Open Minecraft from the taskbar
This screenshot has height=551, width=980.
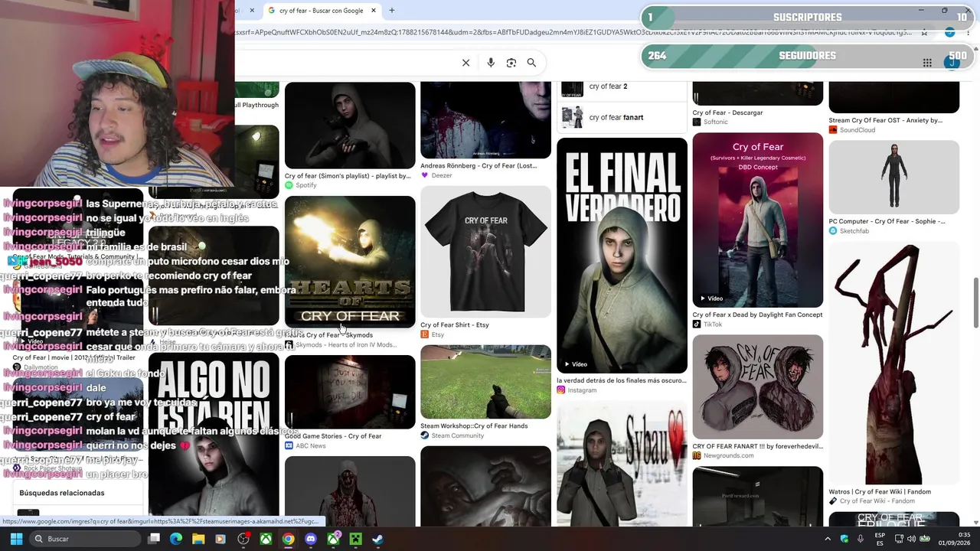tap(355, 539)
